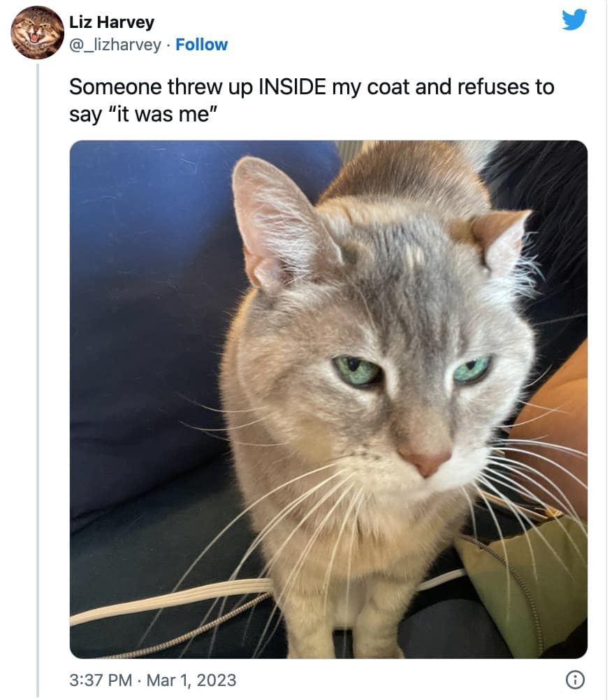Click the Mar 1, 2023 date
612x700 pixels.
tap(191, 680)
